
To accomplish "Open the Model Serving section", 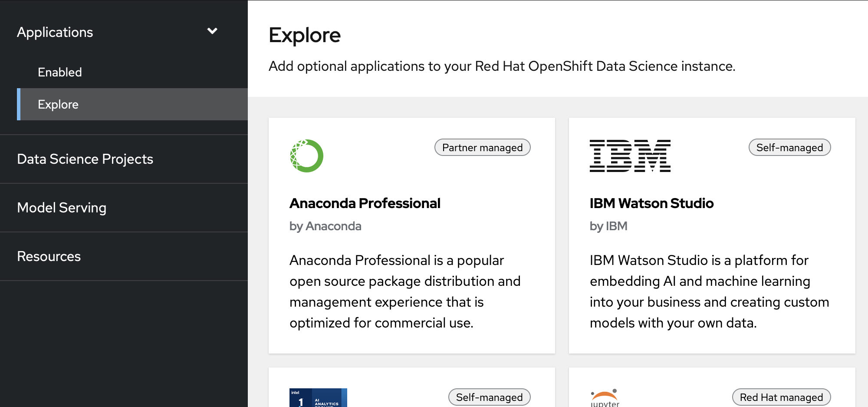I will 62,208.
